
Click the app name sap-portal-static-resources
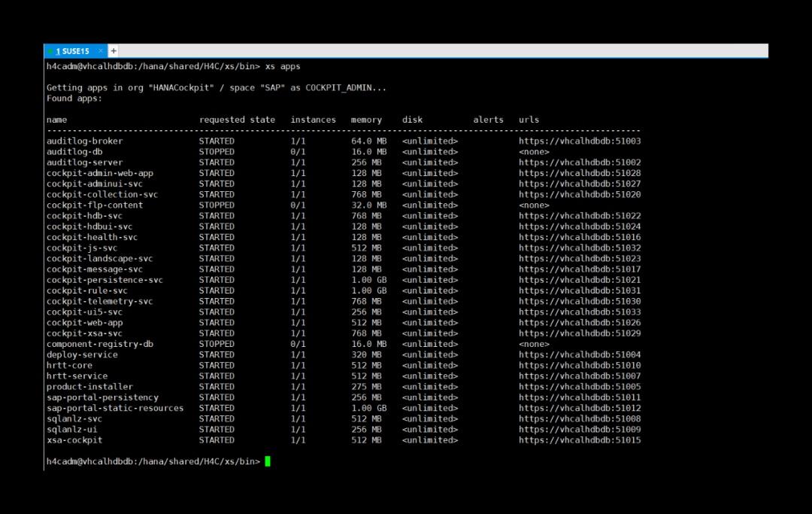(115, 408)
